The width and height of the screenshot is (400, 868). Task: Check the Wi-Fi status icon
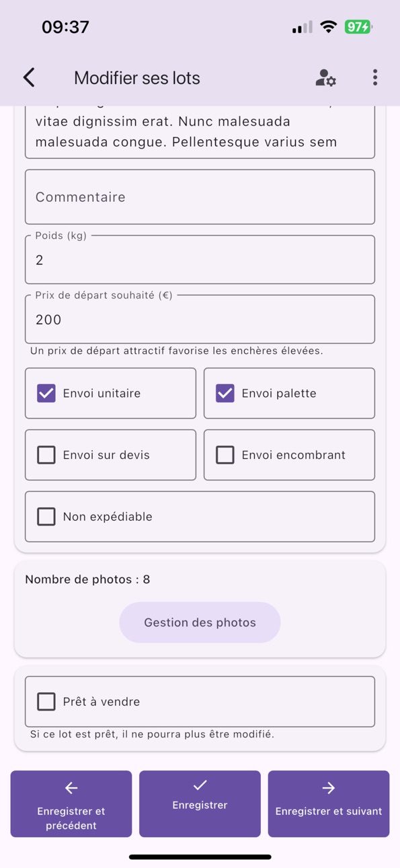[328, 27]
